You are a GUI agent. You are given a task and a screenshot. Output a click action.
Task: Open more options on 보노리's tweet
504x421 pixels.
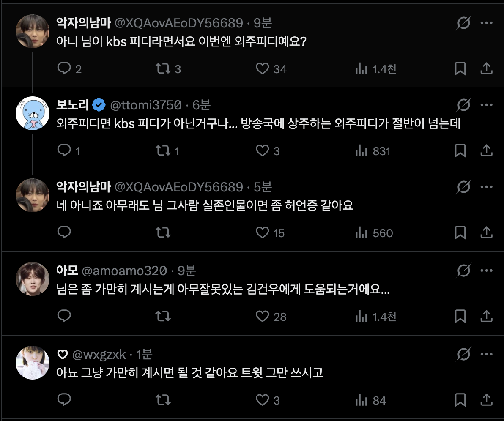pyautogui.click(x=487, y=104)
